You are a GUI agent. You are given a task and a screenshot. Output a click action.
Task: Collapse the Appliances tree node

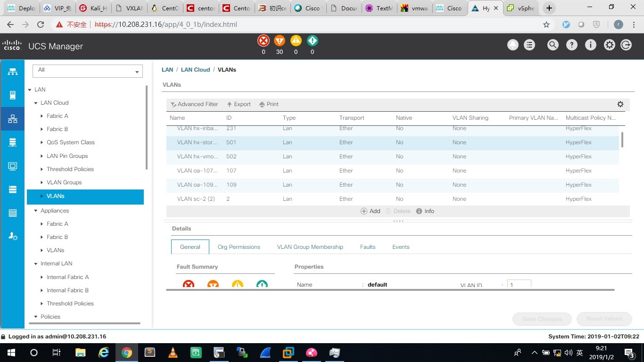pos(36,211)
